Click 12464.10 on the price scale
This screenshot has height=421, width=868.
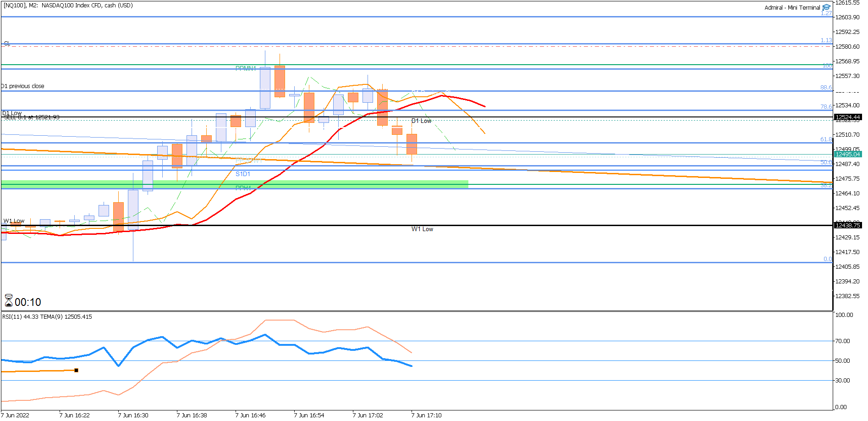point(847,194)
